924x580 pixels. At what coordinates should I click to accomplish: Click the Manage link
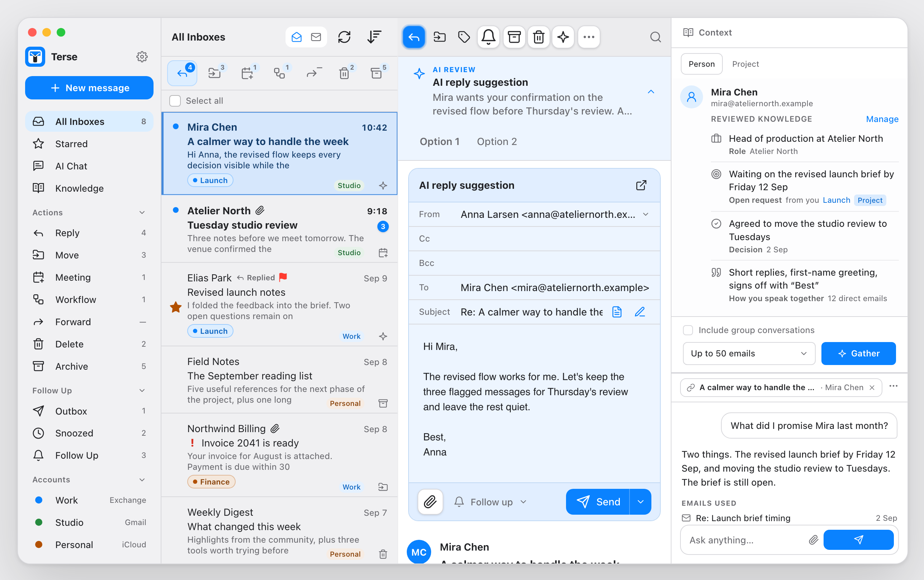882,119
